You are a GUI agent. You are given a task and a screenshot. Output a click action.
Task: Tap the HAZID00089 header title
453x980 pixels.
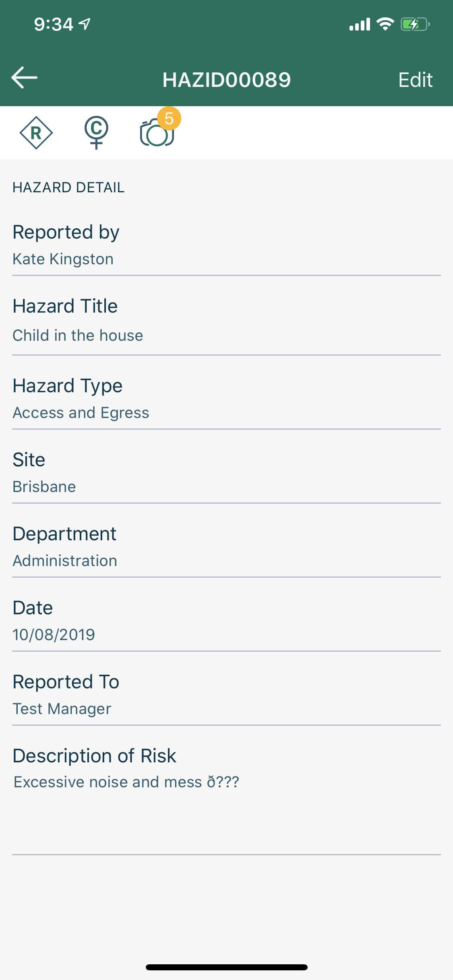tap(226, 80)
